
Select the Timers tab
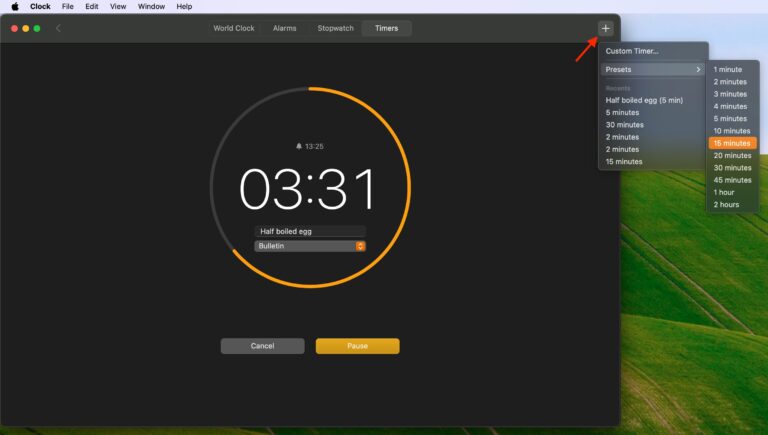click(386, 28)
